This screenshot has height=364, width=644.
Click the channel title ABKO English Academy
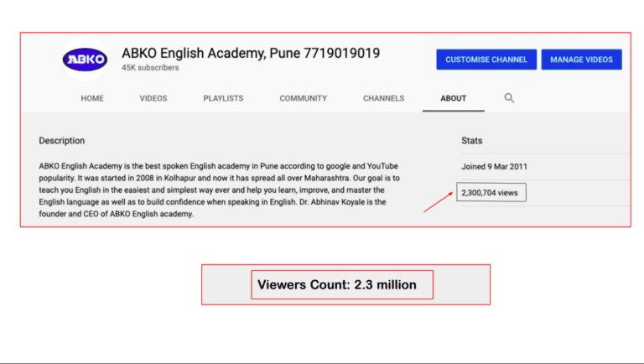tap(251, 53)
